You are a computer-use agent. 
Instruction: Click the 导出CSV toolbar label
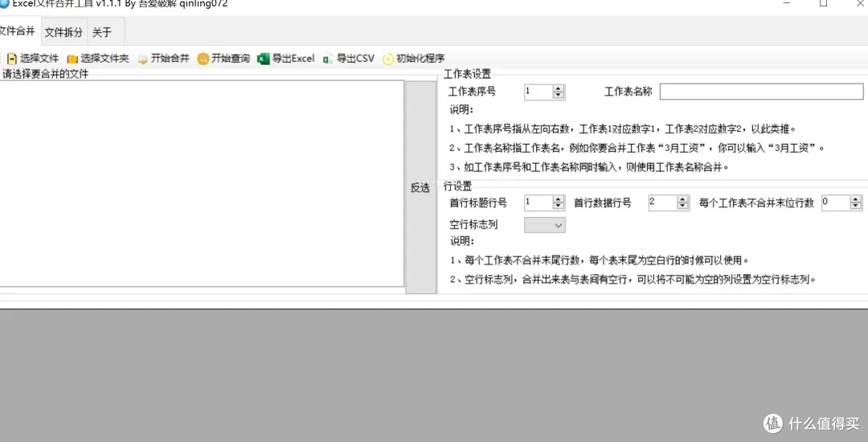pyautogui.click(x=355, y=59)
